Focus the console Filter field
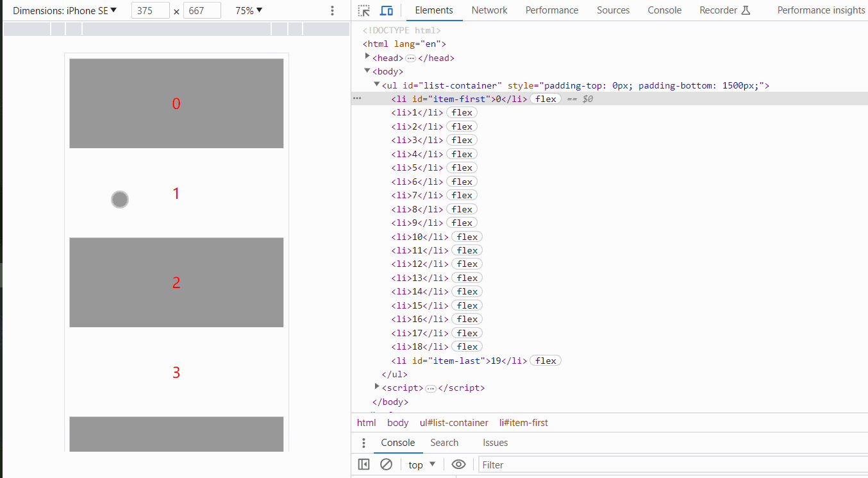 [672, 465]
